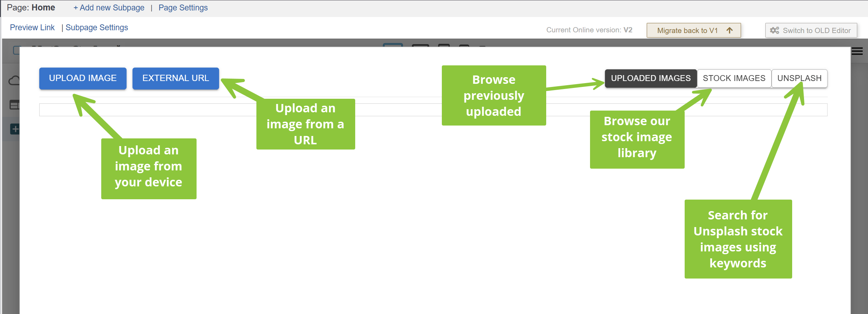Click Switch to OLD Editor button
The image size is (868, 314).
(811, 30)
